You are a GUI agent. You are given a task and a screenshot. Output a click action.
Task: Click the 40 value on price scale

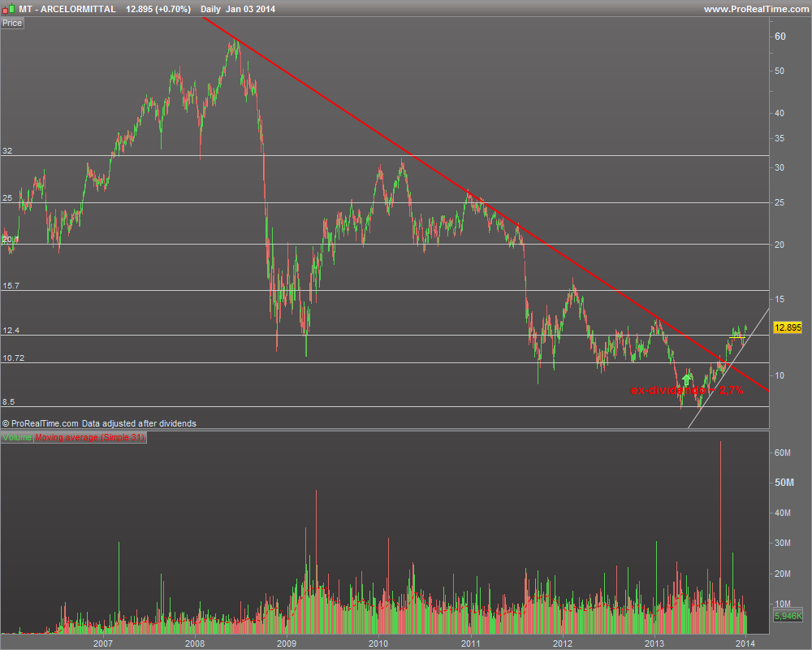click(780, 114)
